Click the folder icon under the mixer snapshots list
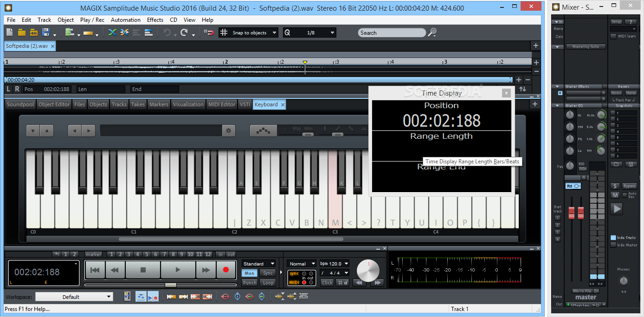Screen dimensions: 644x317 point(616,164)
